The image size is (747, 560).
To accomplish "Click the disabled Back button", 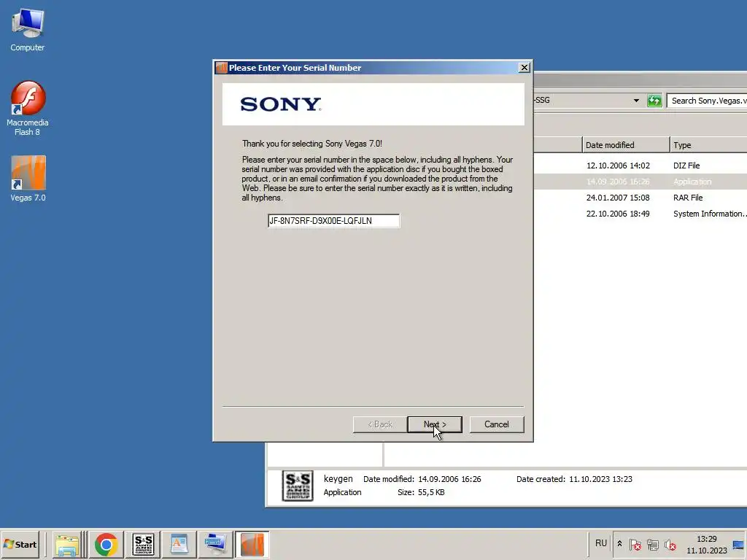I will tap(379, 424).
